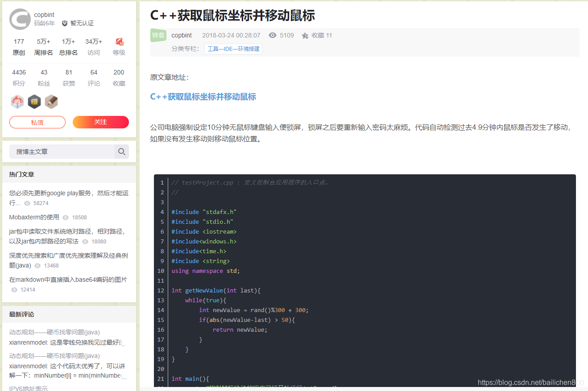
Task: Click the 34万+ 访问 stat
Action: pyautogui.click(x=94, y=47)
